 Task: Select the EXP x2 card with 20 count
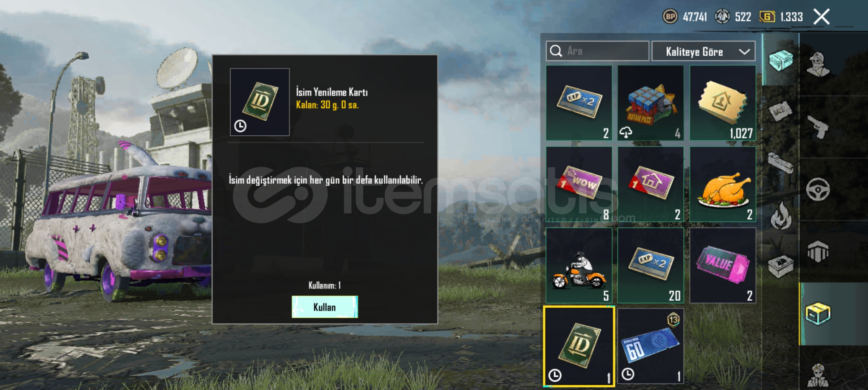pyautogui.click(x=651, y=265)
